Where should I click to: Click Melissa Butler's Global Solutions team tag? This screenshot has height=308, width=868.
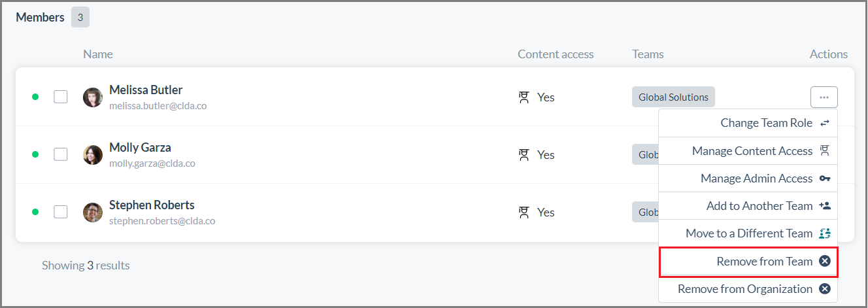coord(673,97)
